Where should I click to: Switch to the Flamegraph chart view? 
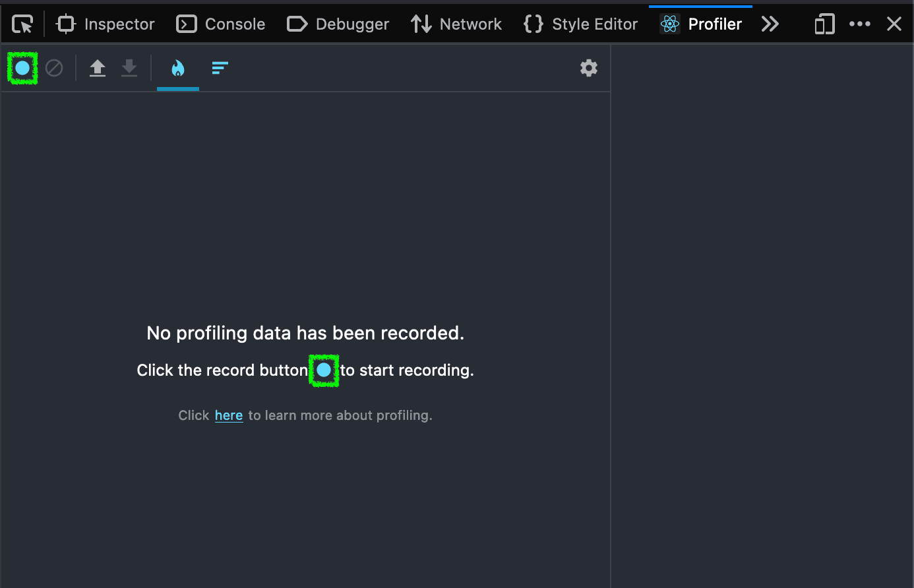click(x=178, y=68)
